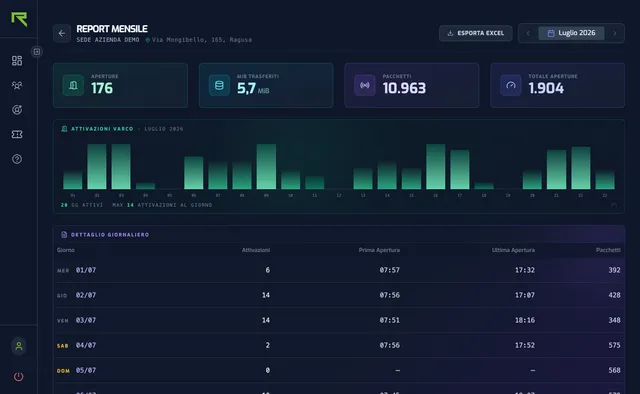The width and height of the screenshot is (640, 394).
Task: Click the Dettaglio Giornaliero document icon
Action: [64, 234]
